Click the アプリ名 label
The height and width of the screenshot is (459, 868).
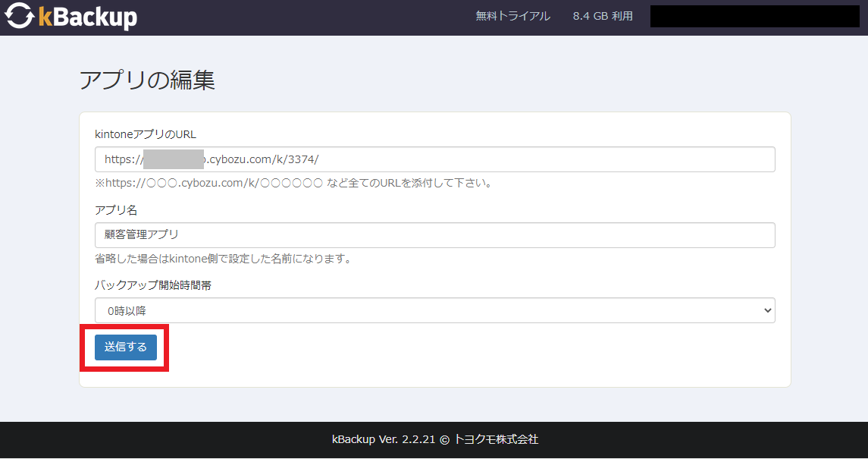(116, 210)
